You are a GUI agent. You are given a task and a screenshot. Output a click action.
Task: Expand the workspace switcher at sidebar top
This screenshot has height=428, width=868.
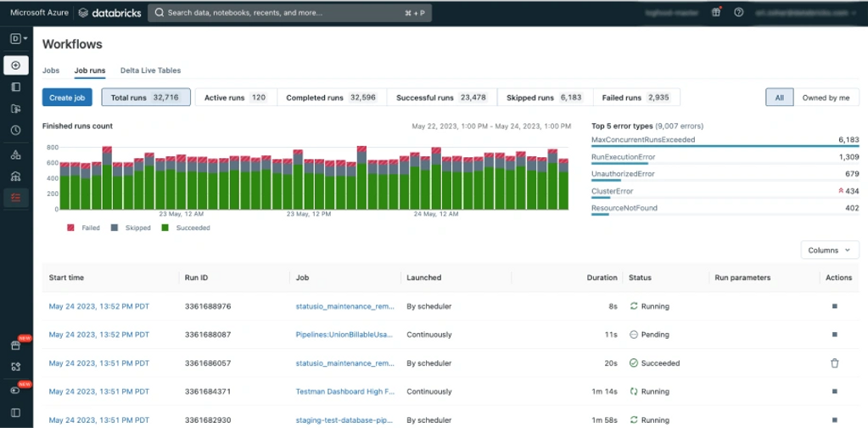20,39
